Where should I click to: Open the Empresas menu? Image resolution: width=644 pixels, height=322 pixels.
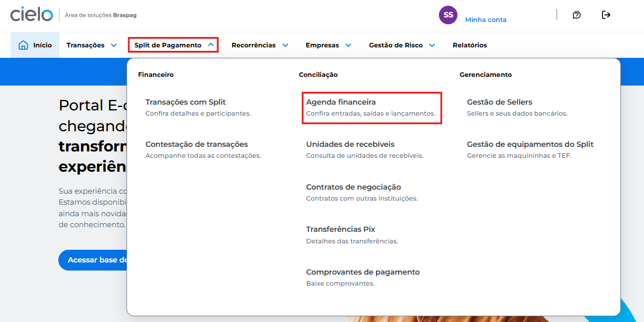click(x=328, y=45)
